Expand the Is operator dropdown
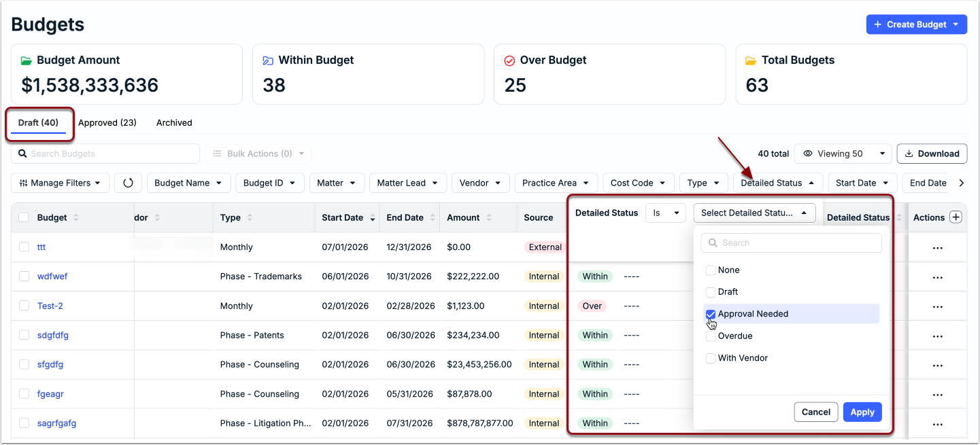Viewport: 980px width, 445px height. pos(666,213)
